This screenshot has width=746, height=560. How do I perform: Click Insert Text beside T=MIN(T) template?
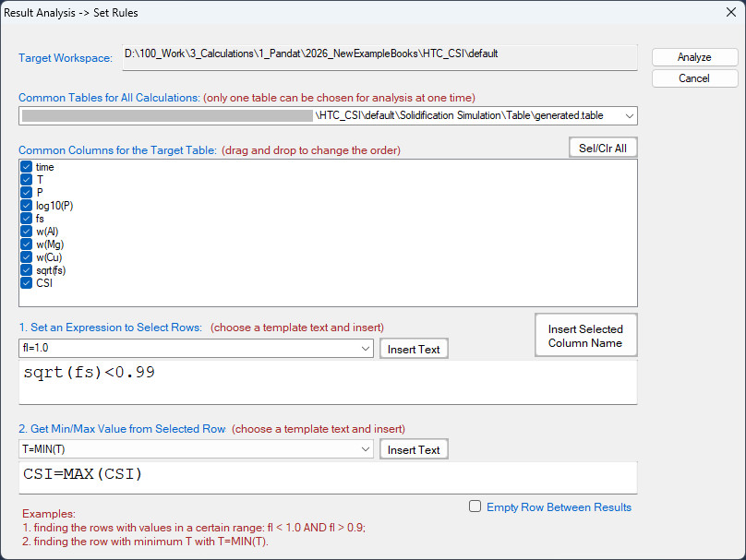pos(414,449)
